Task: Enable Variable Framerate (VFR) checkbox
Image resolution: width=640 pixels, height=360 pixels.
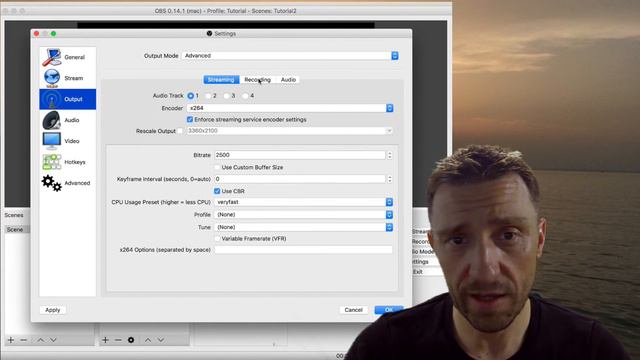Action: click(x=217, y=239)
